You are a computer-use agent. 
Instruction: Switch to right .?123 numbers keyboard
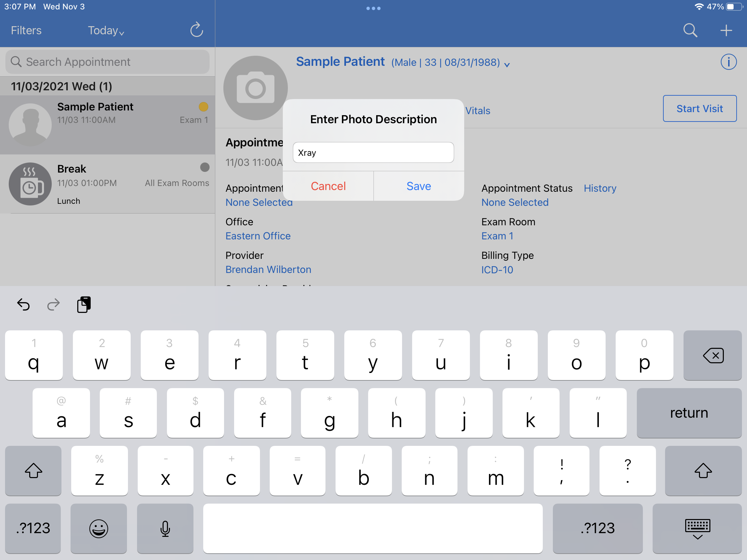pos(598,528)
